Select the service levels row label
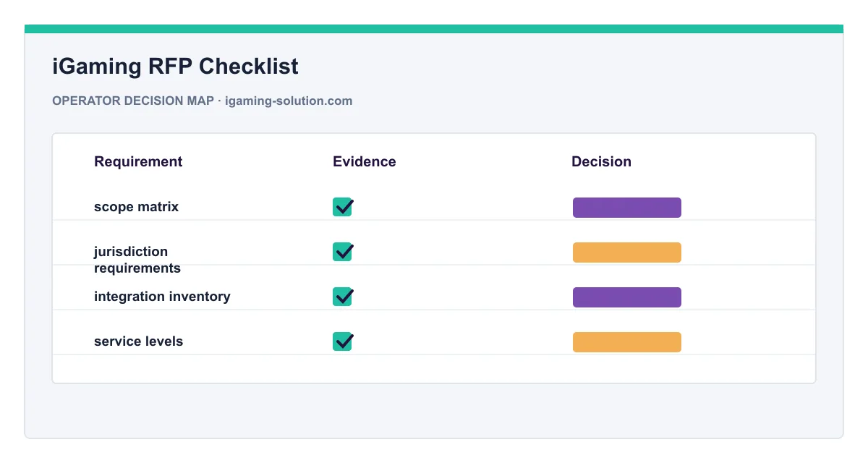Image resolution: width=868 pixels, height=463 pixels. point(138,341)
